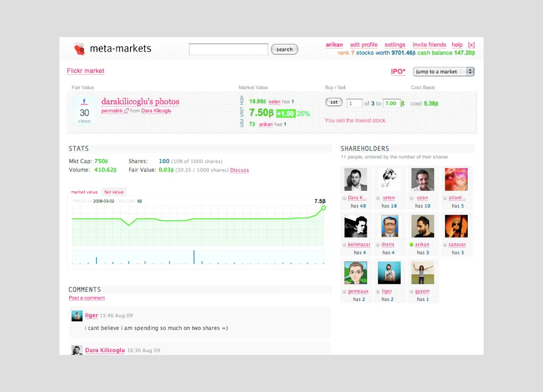
Task: Open the 'invite friends' menu link
Action: pos(429,45)
